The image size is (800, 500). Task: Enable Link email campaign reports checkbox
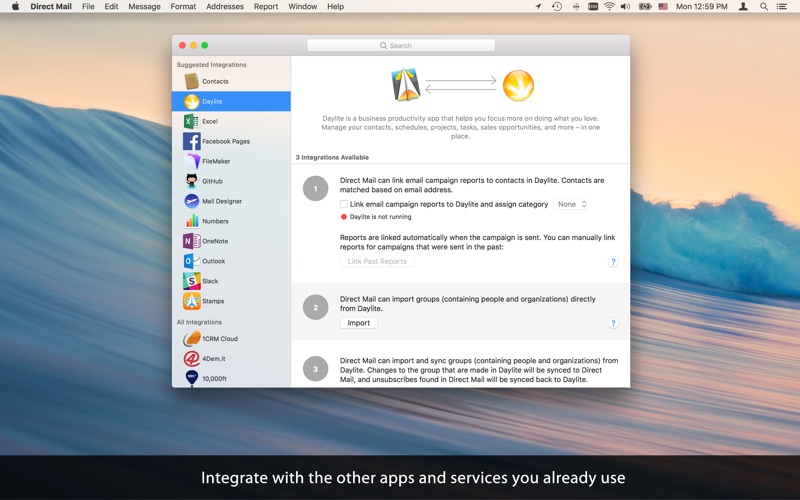click(344, 204)
